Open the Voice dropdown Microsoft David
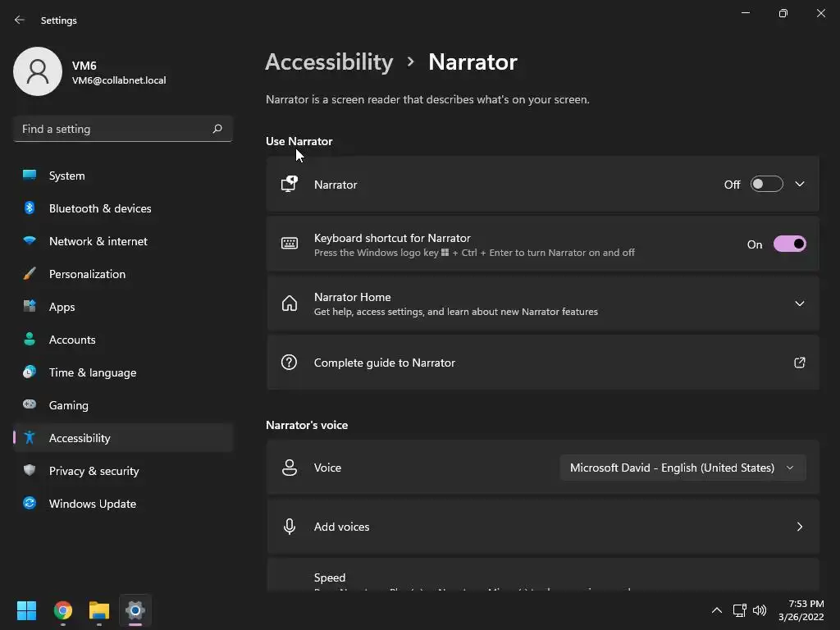 pos(682,468)
